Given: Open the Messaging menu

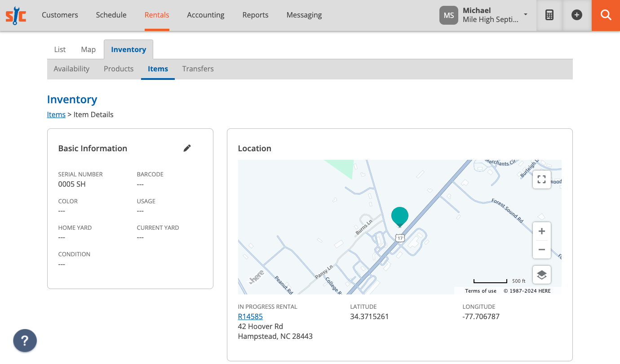Looking at the screenshot, I should 304,15.
